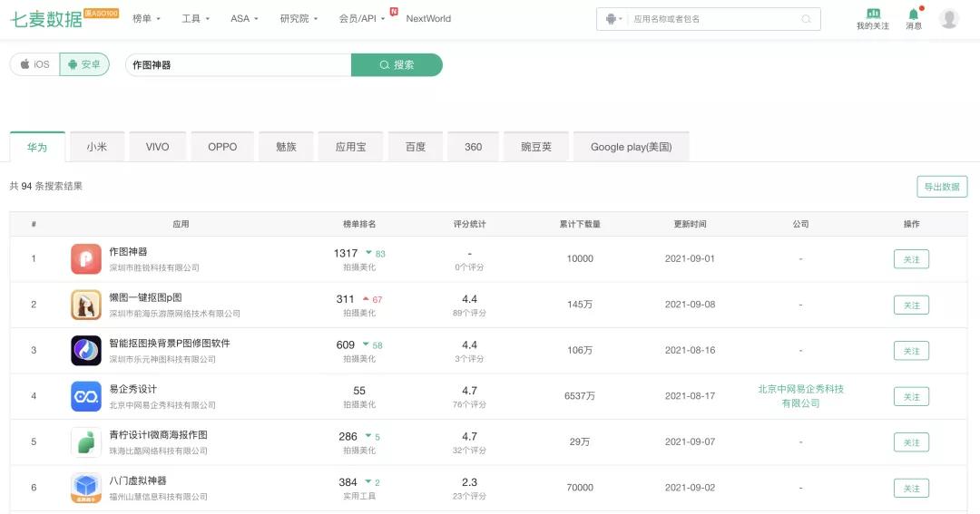Click the magnifier icon in top search box
This screenshot has width=980, height=514.
807,19
